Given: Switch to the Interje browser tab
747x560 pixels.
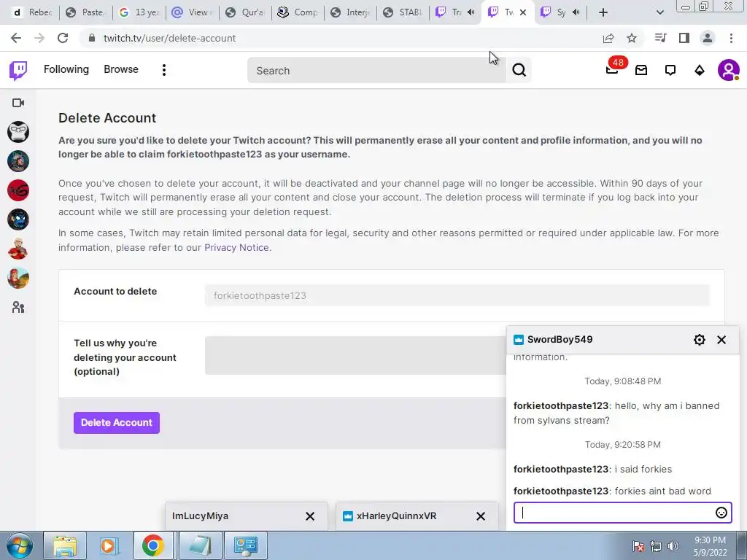Looking at the screenshot, I should pyautogui.click(x=351, y=12).
